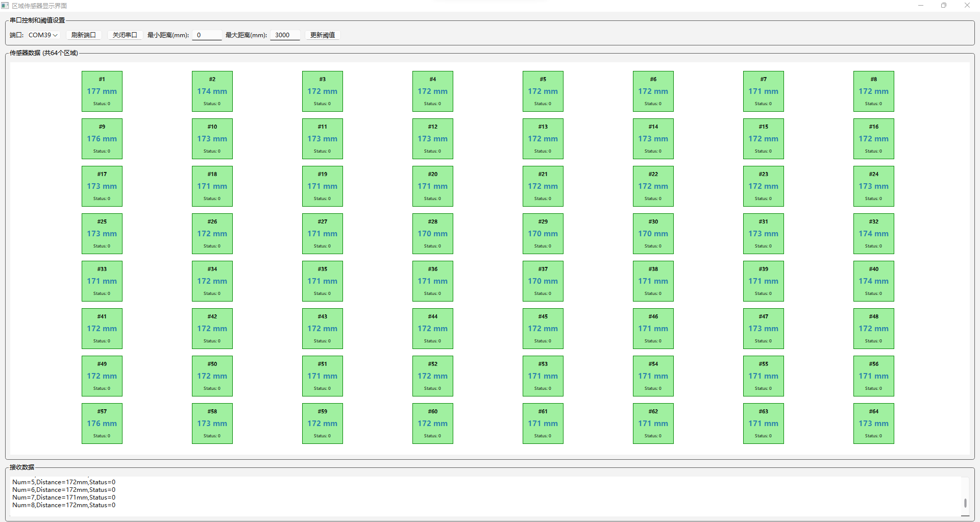Focus the 最大距离 maximum distance input field
This screenshot has height=522, width=980.
point(285,35)
